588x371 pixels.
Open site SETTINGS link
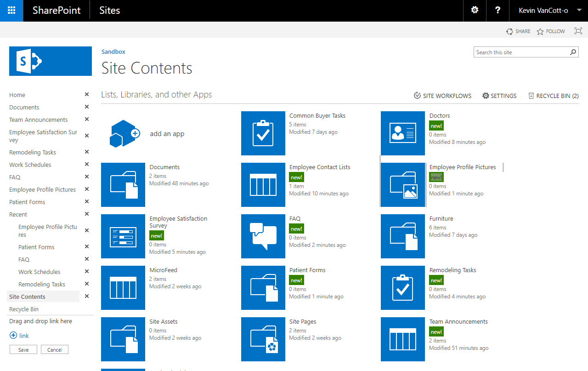(x=499, y=96)
